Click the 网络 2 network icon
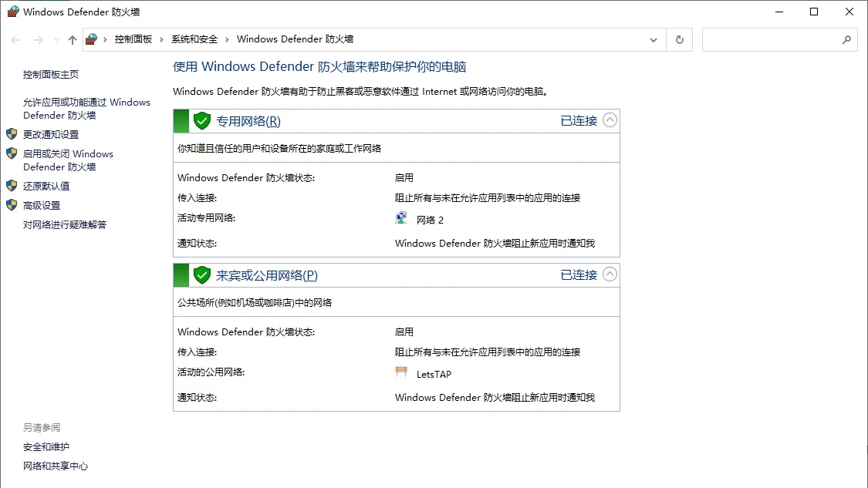The height and width of the screenshot is (488, 868). tap(401, 219)
